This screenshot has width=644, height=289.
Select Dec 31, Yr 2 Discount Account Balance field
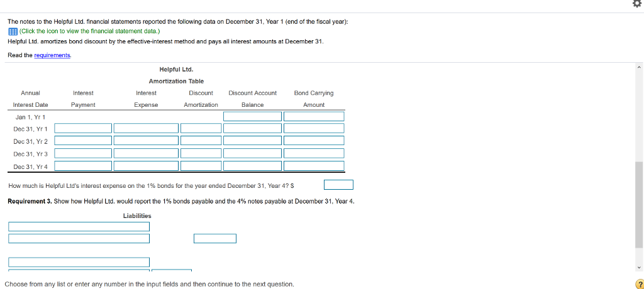point(253,141)
